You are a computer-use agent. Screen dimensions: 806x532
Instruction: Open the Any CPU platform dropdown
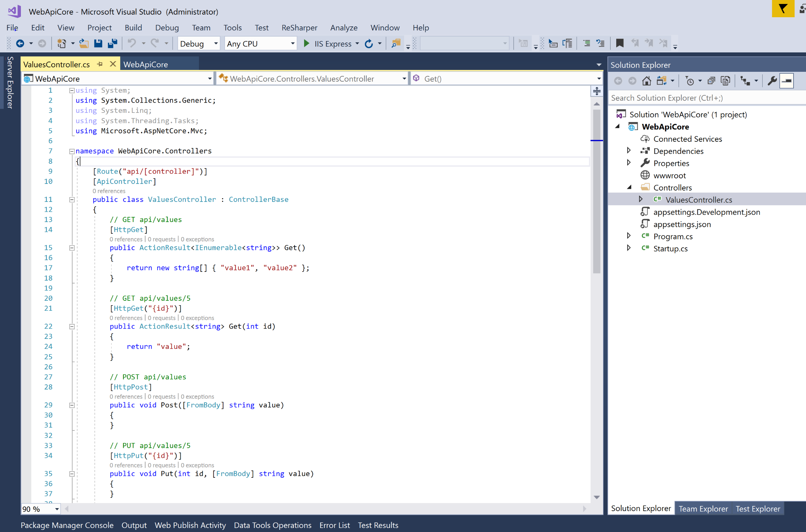tap(260, 44)
